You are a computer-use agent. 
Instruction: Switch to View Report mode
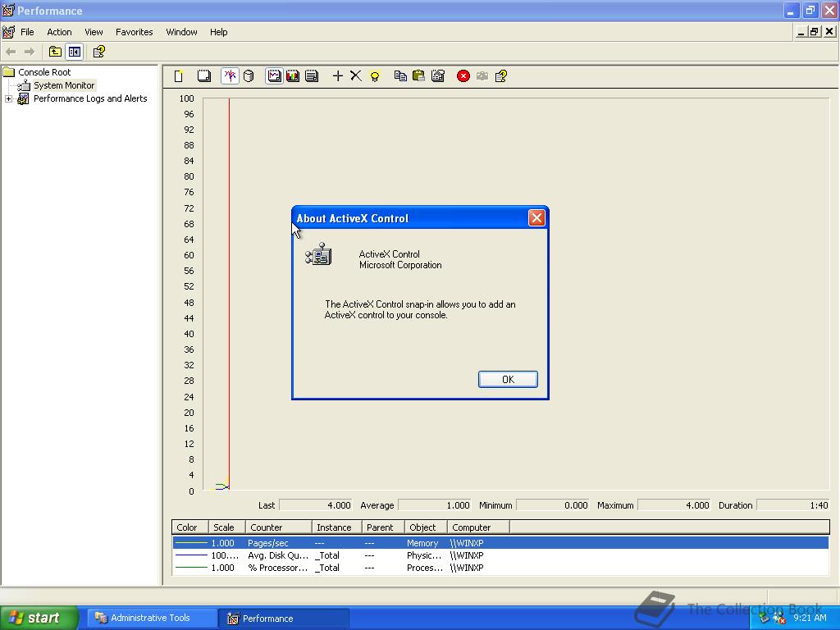[312, 76]
